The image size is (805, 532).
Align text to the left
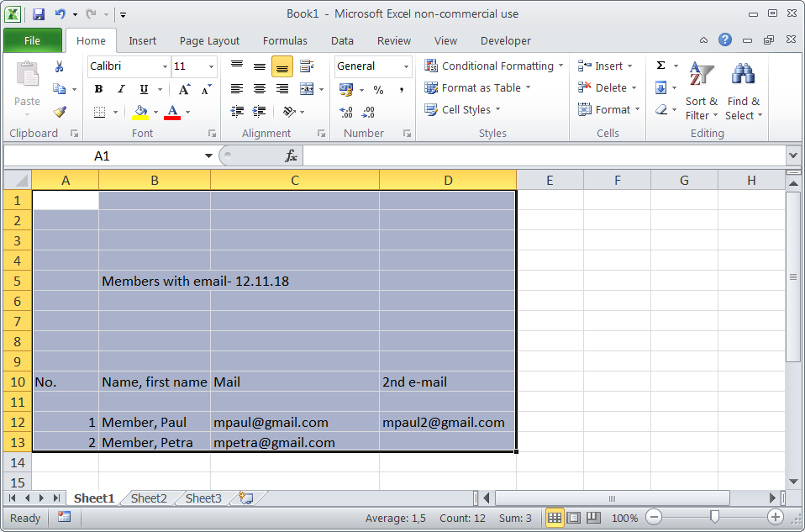(x=237, y=89)
